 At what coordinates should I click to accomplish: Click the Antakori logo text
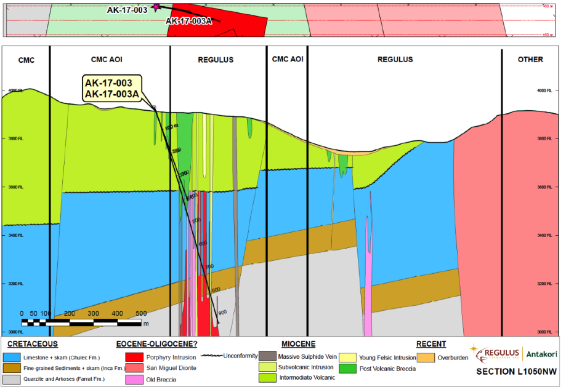click(x=542, y=354)
